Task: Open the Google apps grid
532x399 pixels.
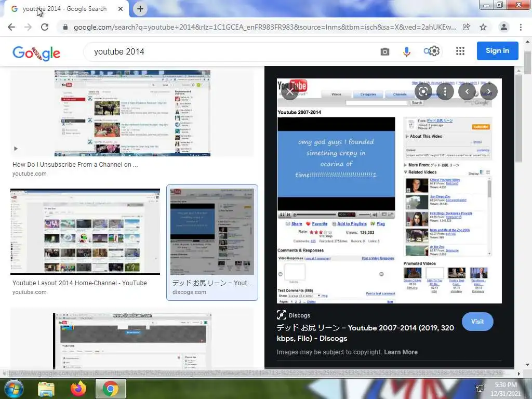Action: (x=460, y=51)
